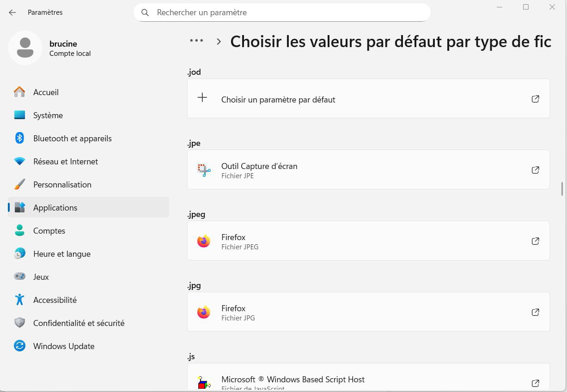The height and width of the screenshot is (392, 567).
Task: Click the plus icon under .jod
Action: pos(202,98)
